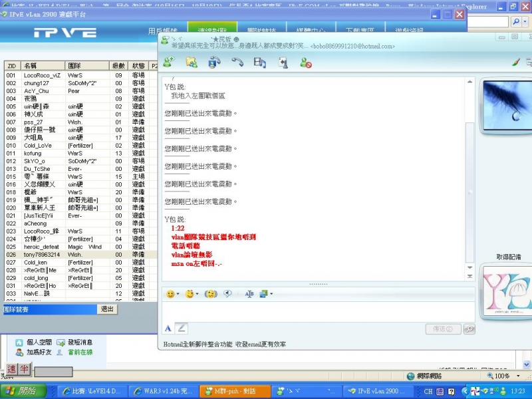This screenshot has height=399, width=532.
Task: Click the 團隊 column header
Action: coord(87,66)
